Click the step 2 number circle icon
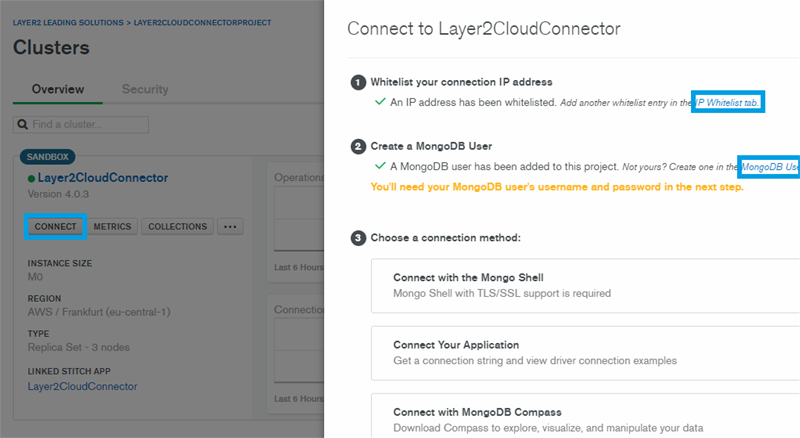Image resolution: width=800 pixels, height=438 pixels. [357, 147]
